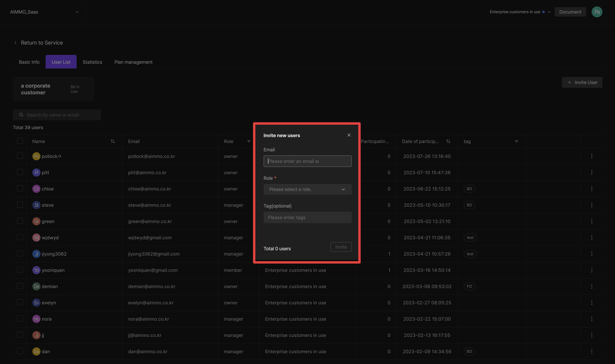The width and height of the screenshot is (615, 364).
Task: Open the AIMMO_Saas workspace dropdown
Action: [77, 12]
